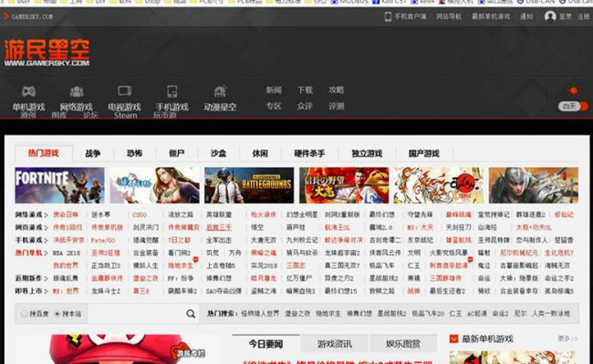Click the gamepad icon above 单机游戏

[x=28, y=91]
